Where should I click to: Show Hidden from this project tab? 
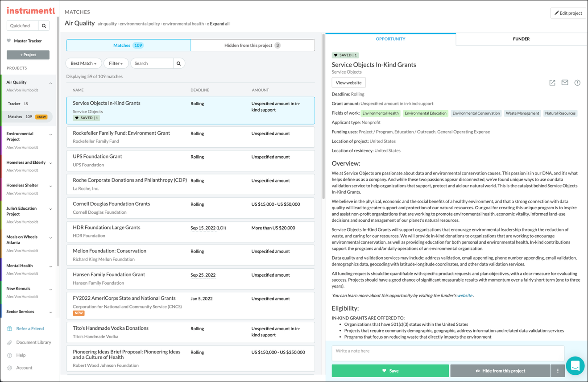(x=253, y=45)
